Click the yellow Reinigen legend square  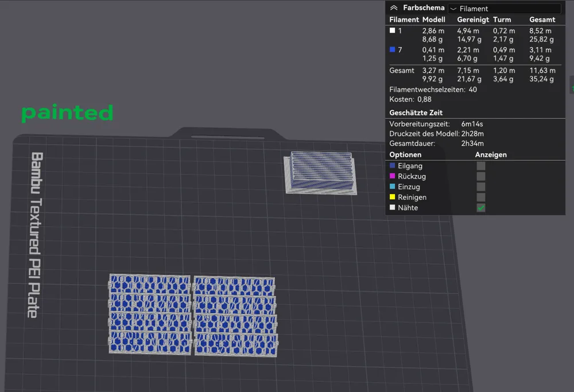click(392, 197)
